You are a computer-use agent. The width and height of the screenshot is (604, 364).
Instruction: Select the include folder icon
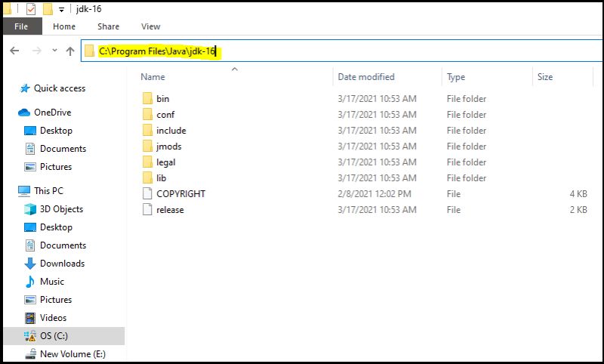click(x=147, y=130)
